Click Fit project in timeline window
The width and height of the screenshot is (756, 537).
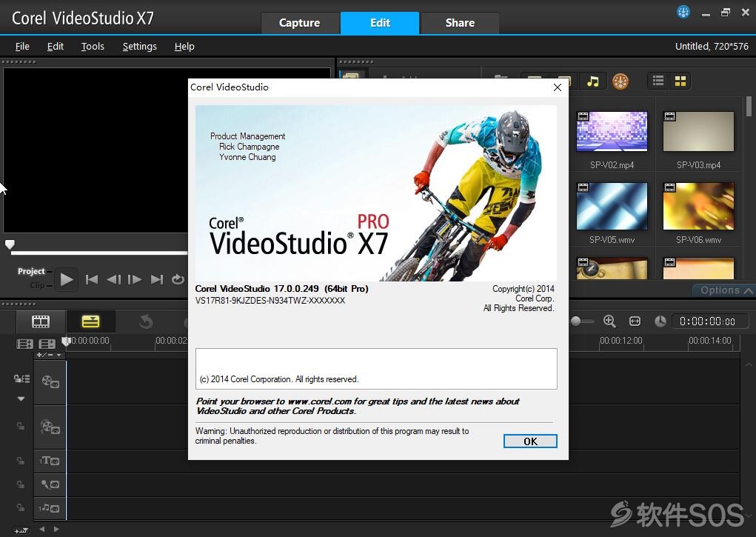click(635, 321)
